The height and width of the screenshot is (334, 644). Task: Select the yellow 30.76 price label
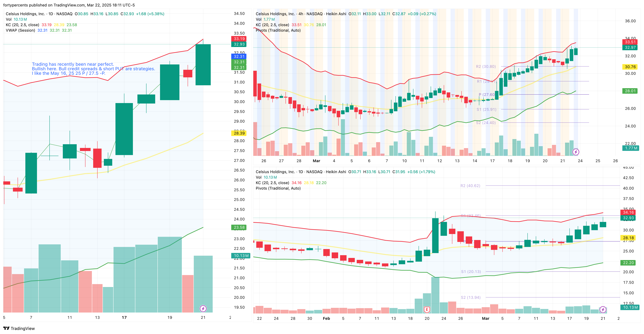point(630,67)
